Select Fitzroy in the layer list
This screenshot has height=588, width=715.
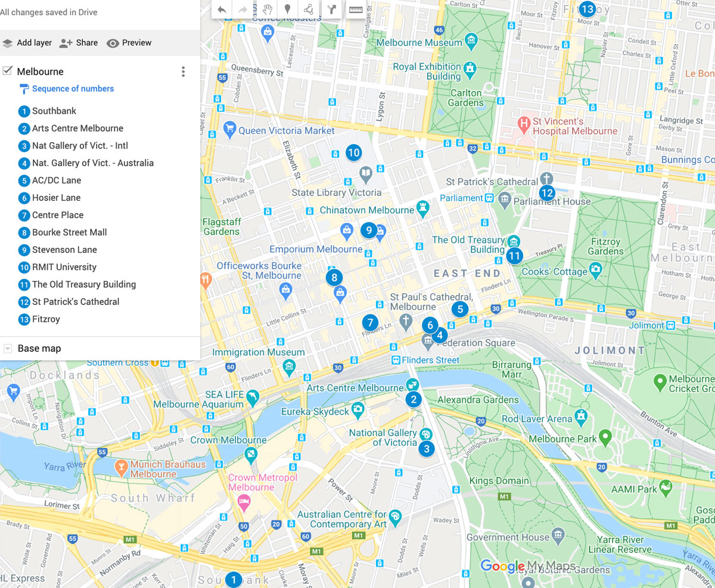pyautogui.click(x=46, y=319)
